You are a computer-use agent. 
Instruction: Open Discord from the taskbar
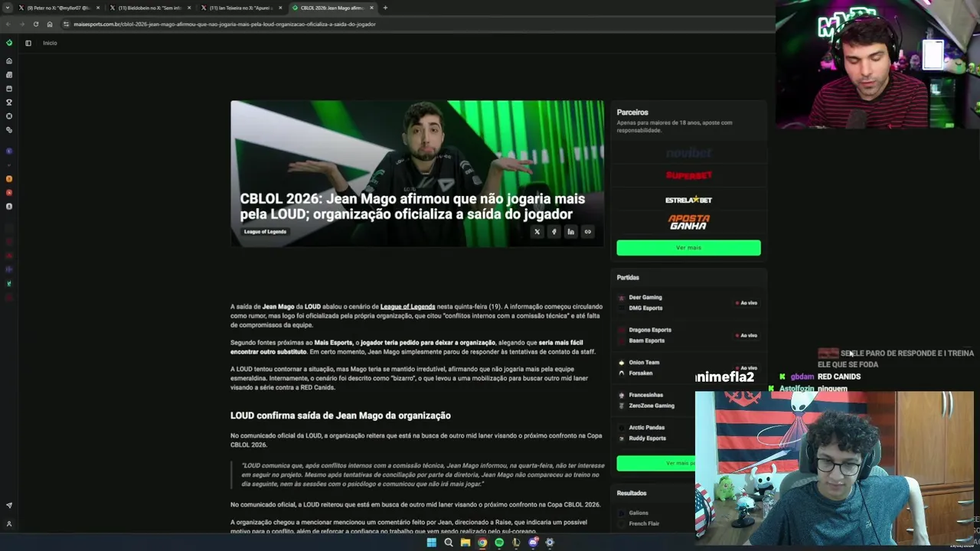533,543
